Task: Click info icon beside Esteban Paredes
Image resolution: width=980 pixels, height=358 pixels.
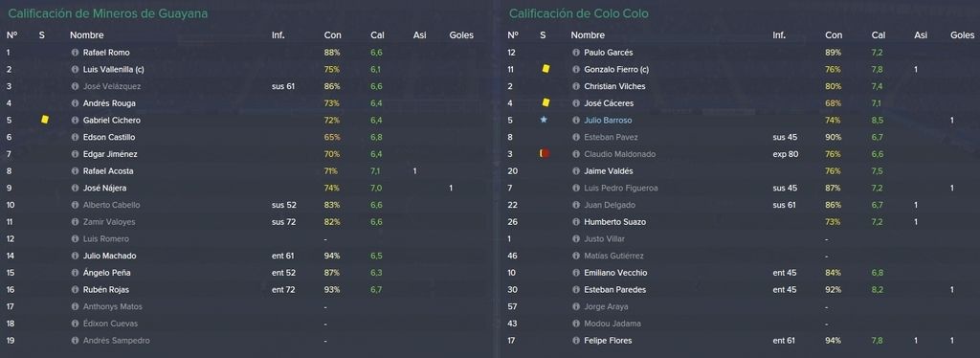Action: pos(576,289)
